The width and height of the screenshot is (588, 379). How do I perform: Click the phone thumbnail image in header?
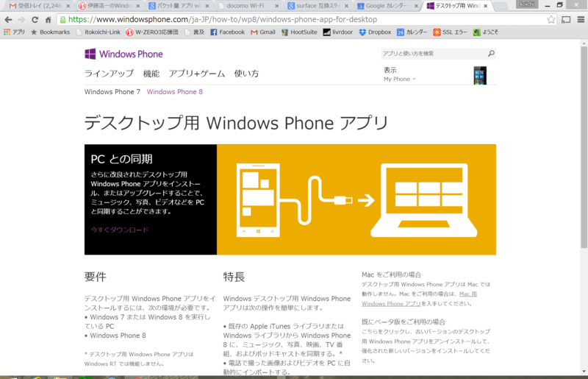[480, 76]
